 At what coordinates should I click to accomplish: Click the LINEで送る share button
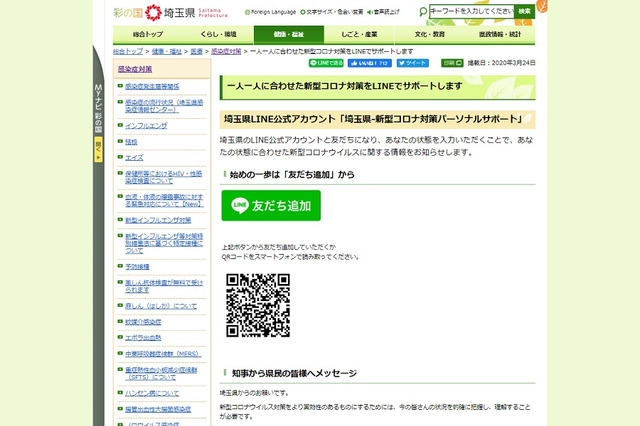[326, 63]
